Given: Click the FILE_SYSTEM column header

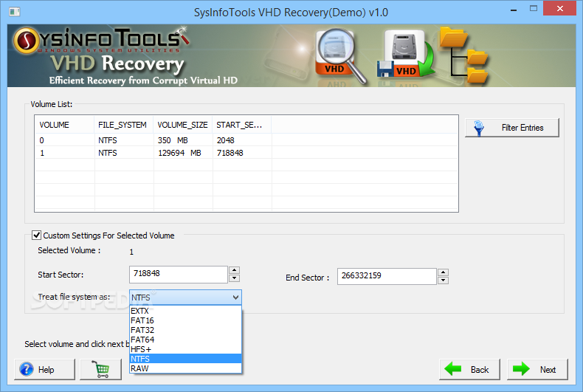Looking at the screenshot, I should 124,125.
